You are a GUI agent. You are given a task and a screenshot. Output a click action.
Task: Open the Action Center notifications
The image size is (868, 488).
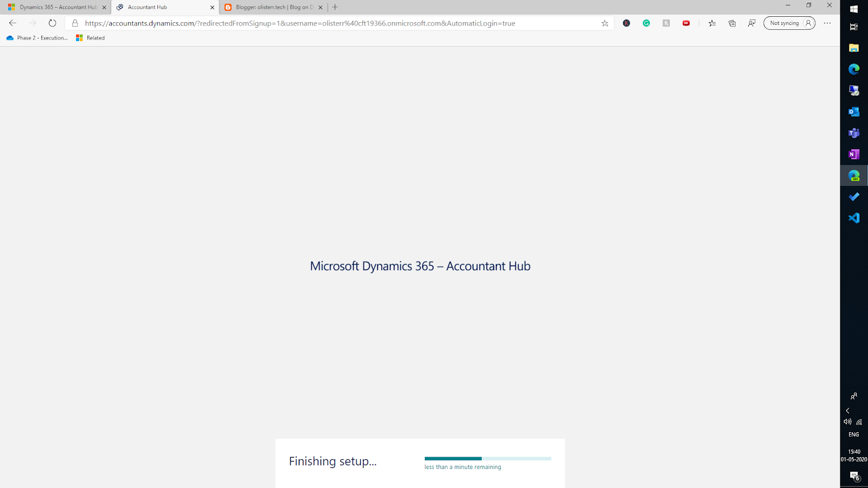[x=854, y=476]
